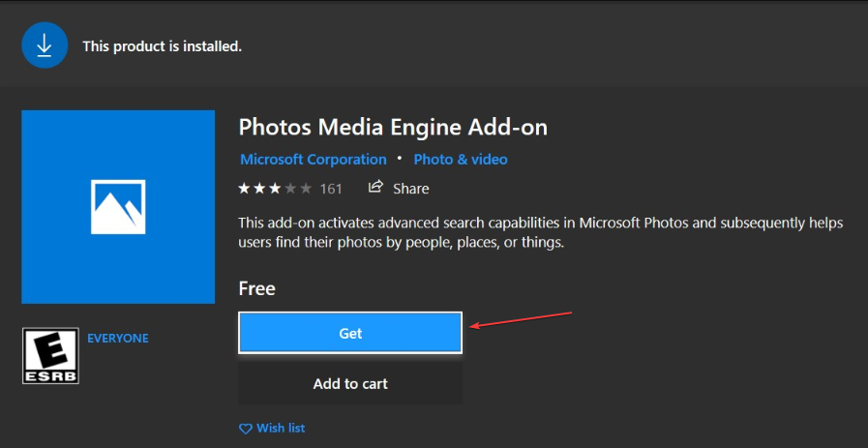
Task: Select the first star in the rating
Action: tap(244, 189)
